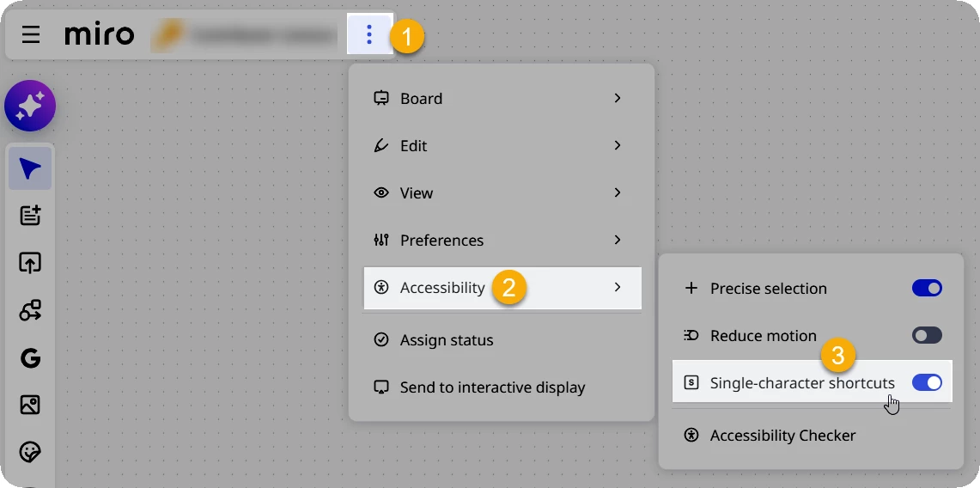
Task: Select the shapes and diagramming tool
Action: point(30,310)
